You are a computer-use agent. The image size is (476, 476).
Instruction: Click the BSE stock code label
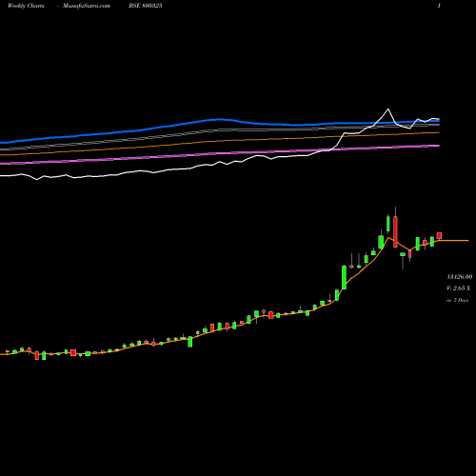point(146,6)
